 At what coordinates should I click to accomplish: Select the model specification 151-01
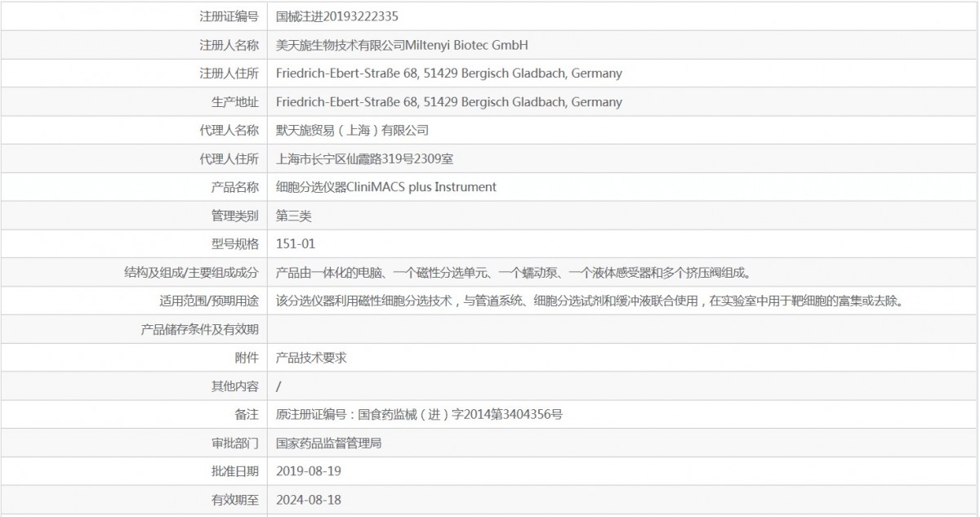[x=296, y=243]
